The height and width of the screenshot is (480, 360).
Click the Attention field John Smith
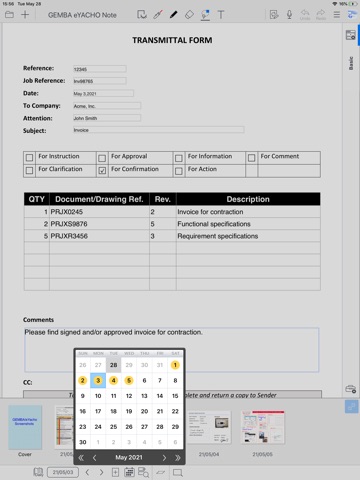click(x=107, y=118)
